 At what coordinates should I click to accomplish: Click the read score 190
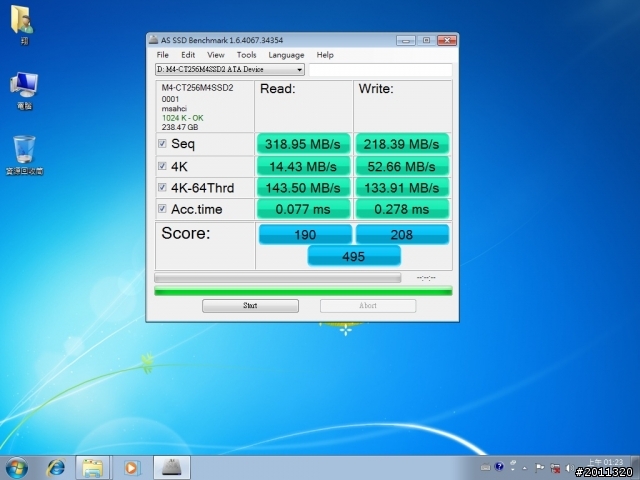pos(305,235)
